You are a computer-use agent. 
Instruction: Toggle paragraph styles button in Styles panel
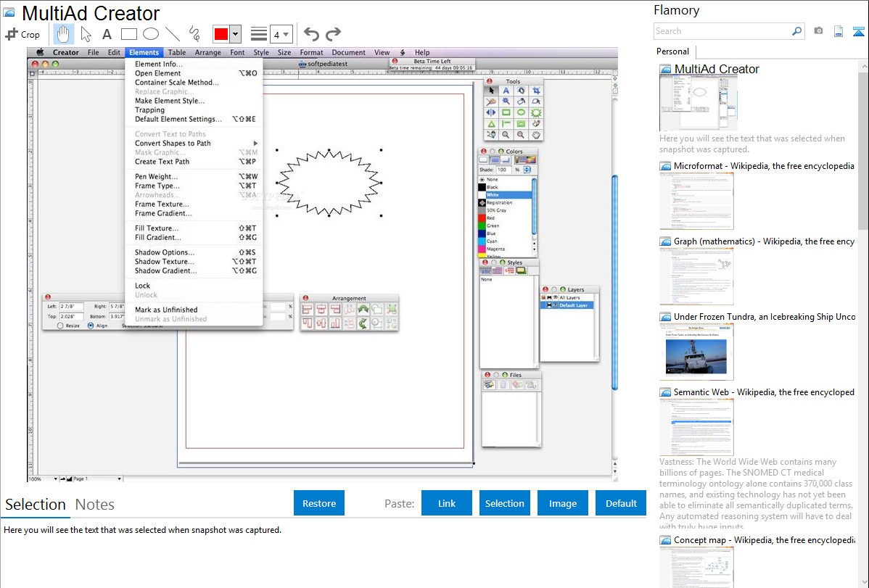coord(498,270)
